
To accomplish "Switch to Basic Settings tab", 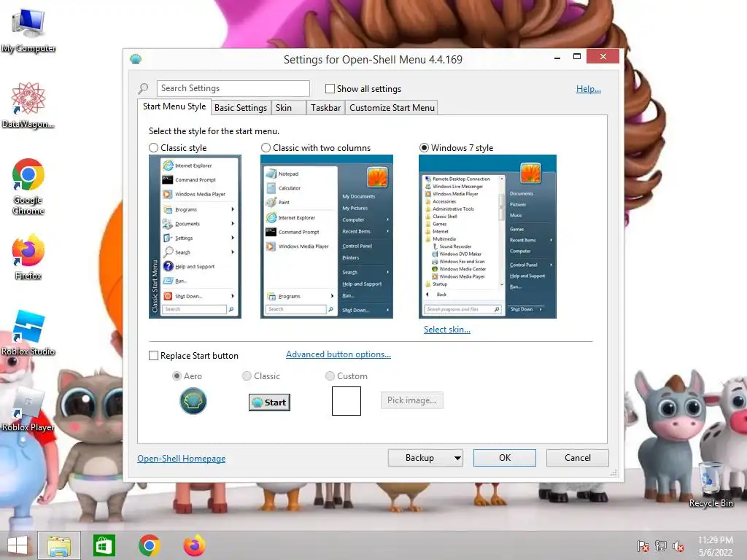I will pyautogui.click(x=241, y=108).
